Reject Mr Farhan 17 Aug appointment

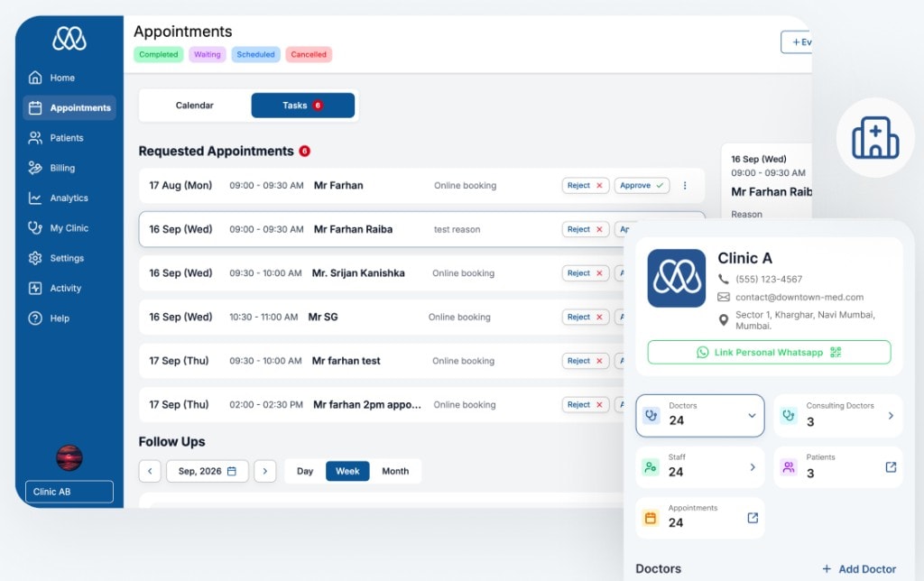point(585,186)
